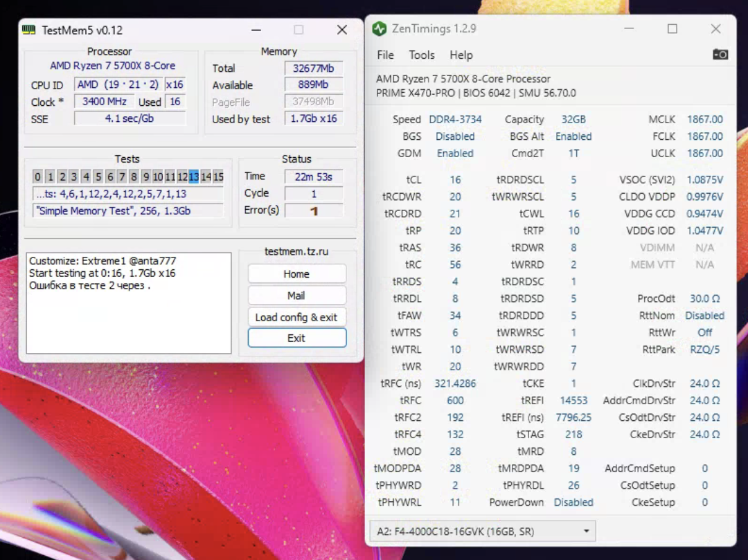Click the Used cores value 16
Image resolution: width=748 pixels, height=560 pixels.
175,102
